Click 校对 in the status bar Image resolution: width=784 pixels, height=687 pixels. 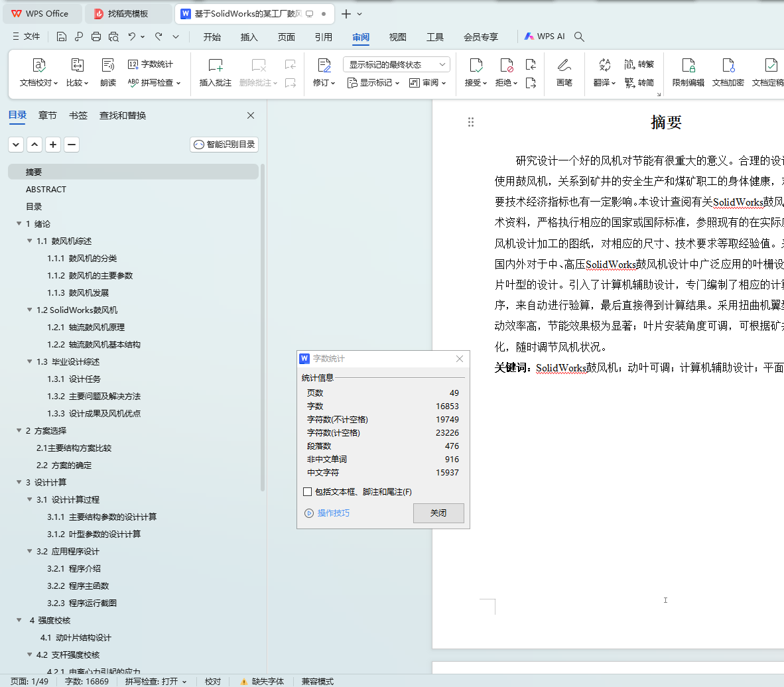click(x=212, y=682)
